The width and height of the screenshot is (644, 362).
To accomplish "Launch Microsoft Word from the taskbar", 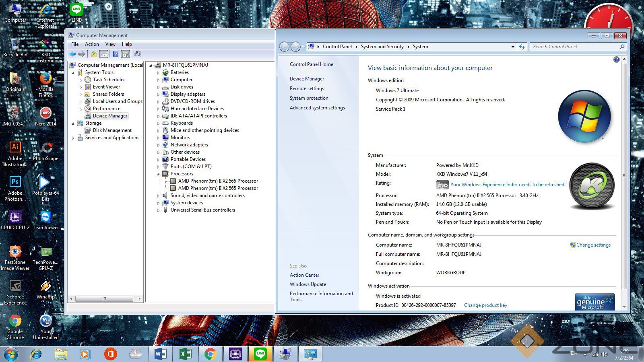I will 160,354.
